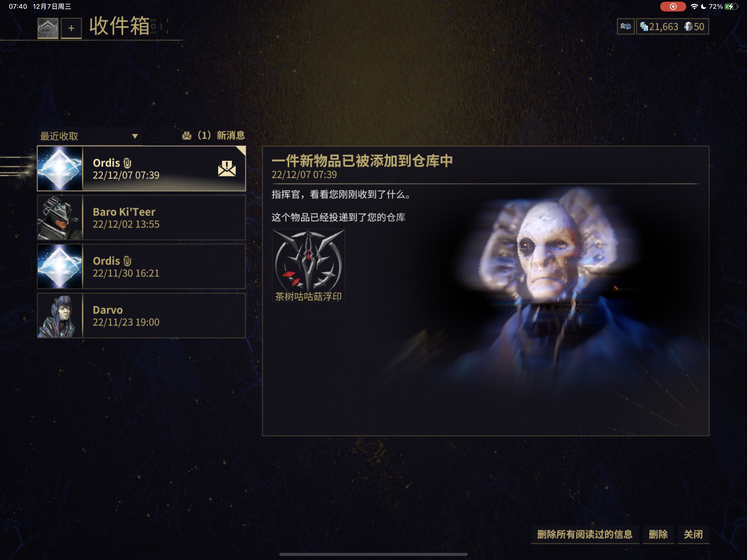Screen dimensions: 747x560
Task: Click the dropdown arrow next to 最近收取
Action: (x=135, y=136)
